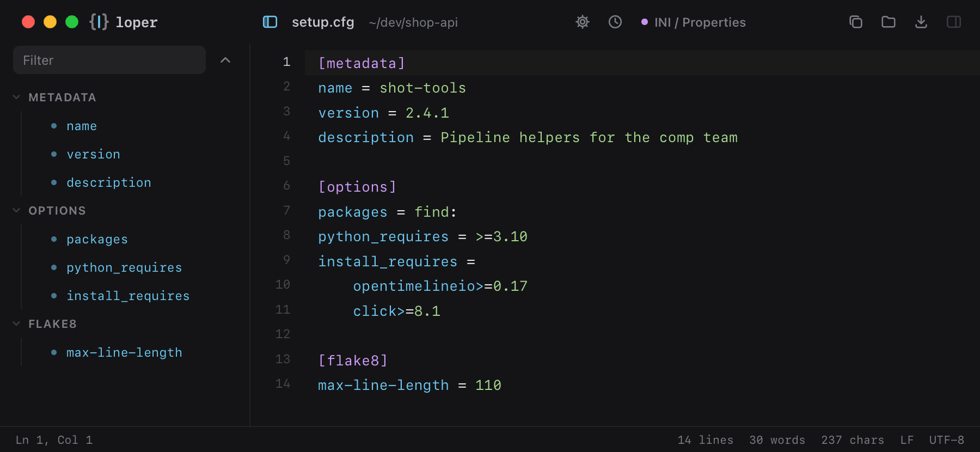Click the loper braces logo icon
Screen dimensions: 980x452
[99, 22]
